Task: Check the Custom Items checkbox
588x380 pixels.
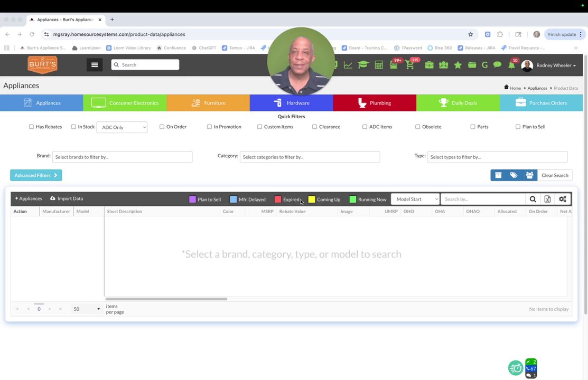Action: click(x=259, y=127)
